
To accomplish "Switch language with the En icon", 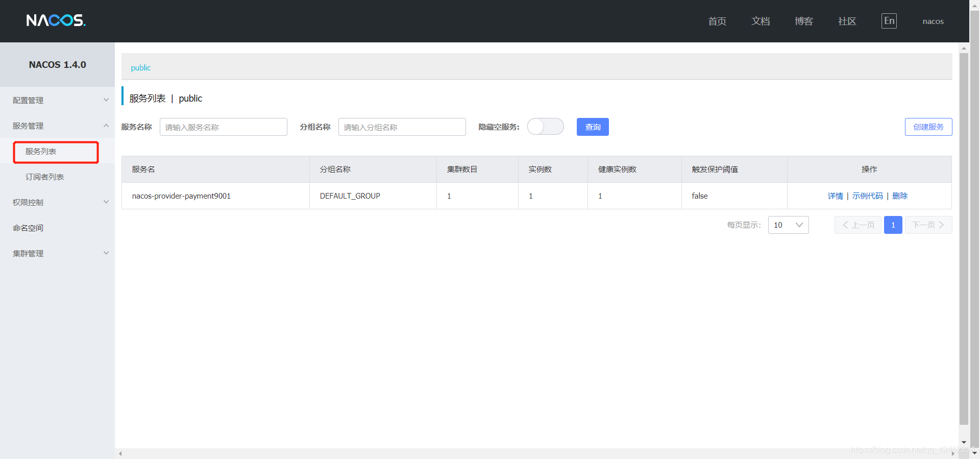I will point(889,21).
